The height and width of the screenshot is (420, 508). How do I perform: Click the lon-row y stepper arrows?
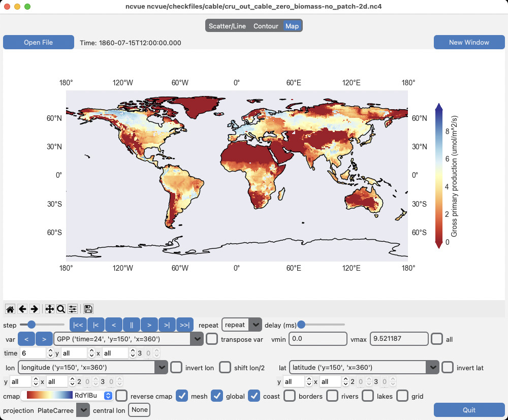pos(36,381)
